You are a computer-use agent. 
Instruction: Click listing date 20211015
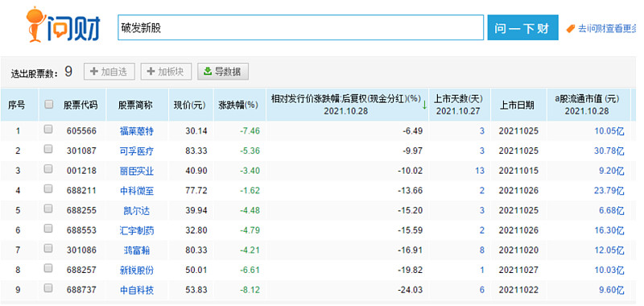coord(518,171)
